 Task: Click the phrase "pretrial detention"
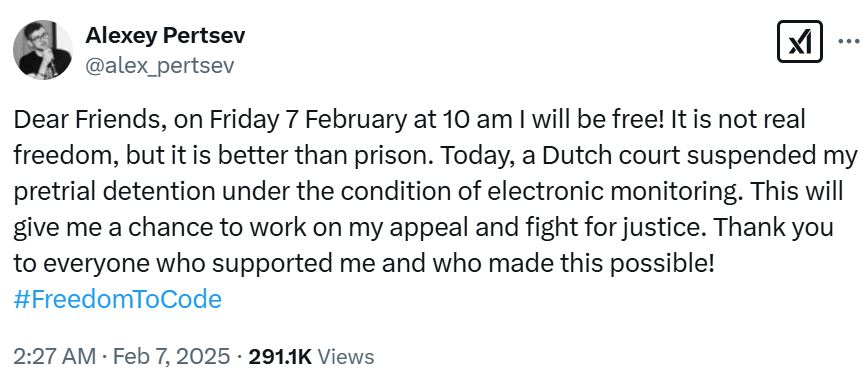[114, 192]
